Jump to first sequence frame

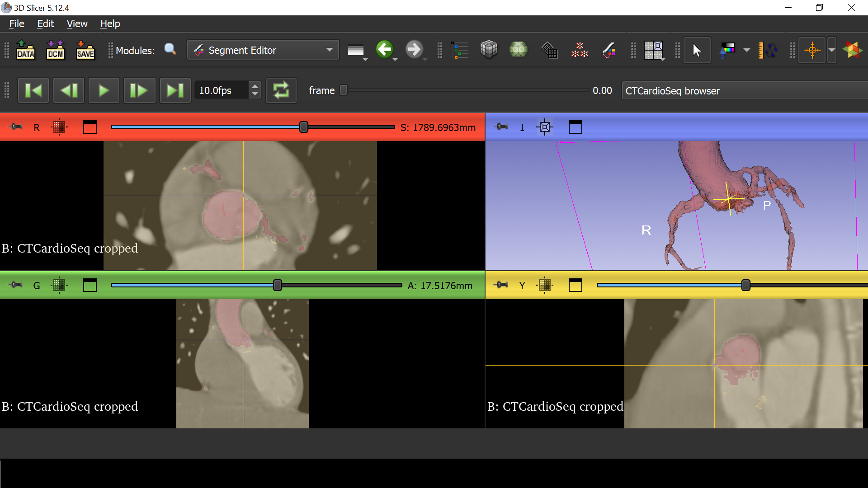33,90
